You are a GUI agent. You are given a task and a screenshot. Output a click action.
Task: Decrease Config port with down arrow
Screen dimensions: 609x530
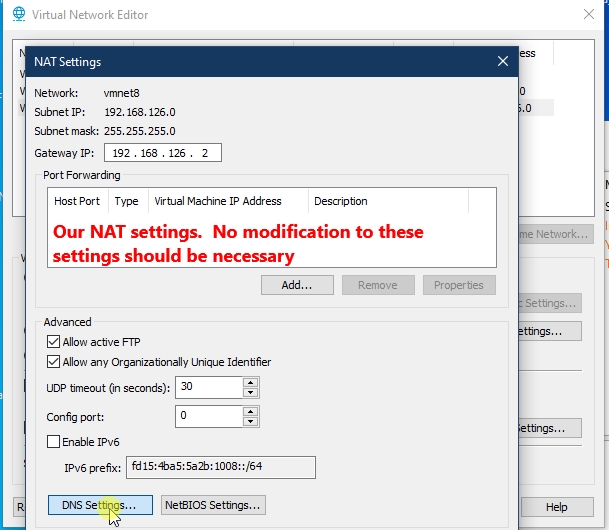[x=251, y=422]
